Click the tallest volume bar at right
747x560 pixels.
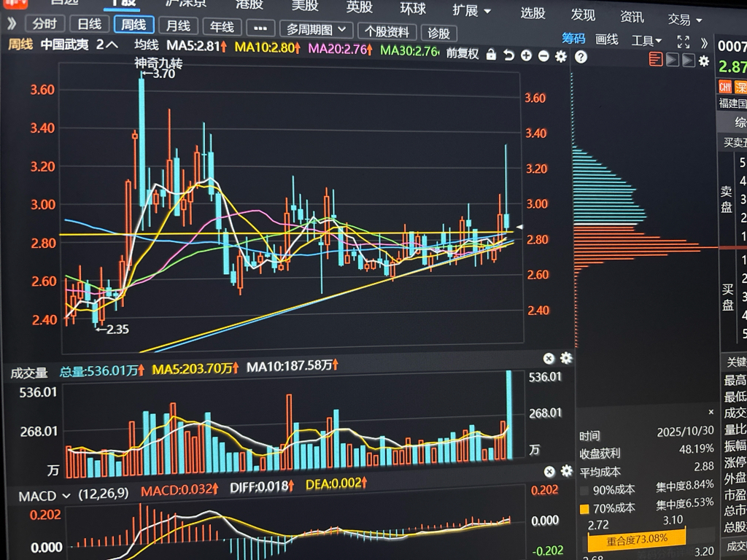pyautogui.click(x=508, y=414)
